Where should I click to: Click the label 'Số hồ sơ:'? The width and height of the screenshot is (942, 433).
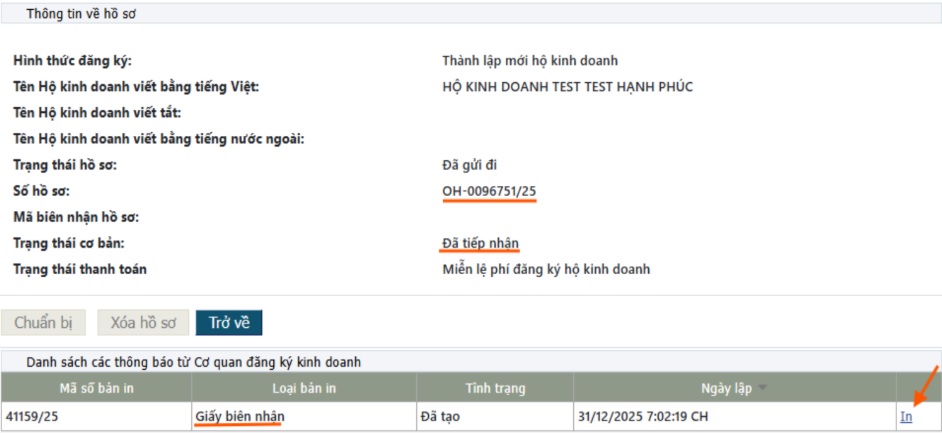(x=42, y=191)
